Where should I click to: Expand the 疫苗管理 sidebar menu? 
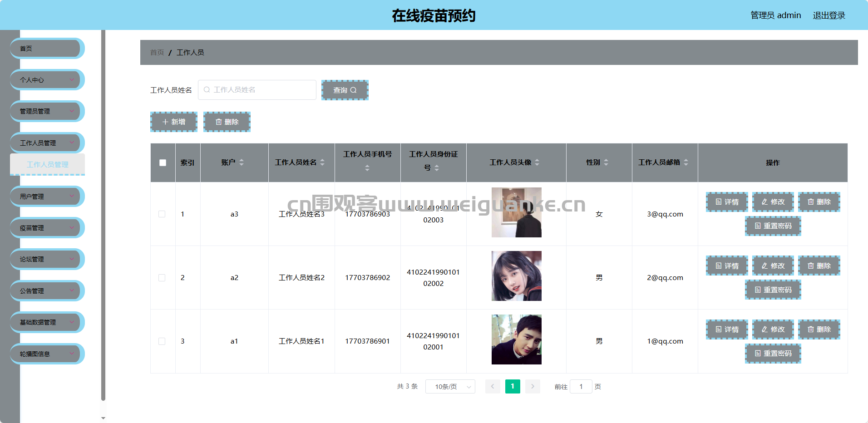pos(46,228)
